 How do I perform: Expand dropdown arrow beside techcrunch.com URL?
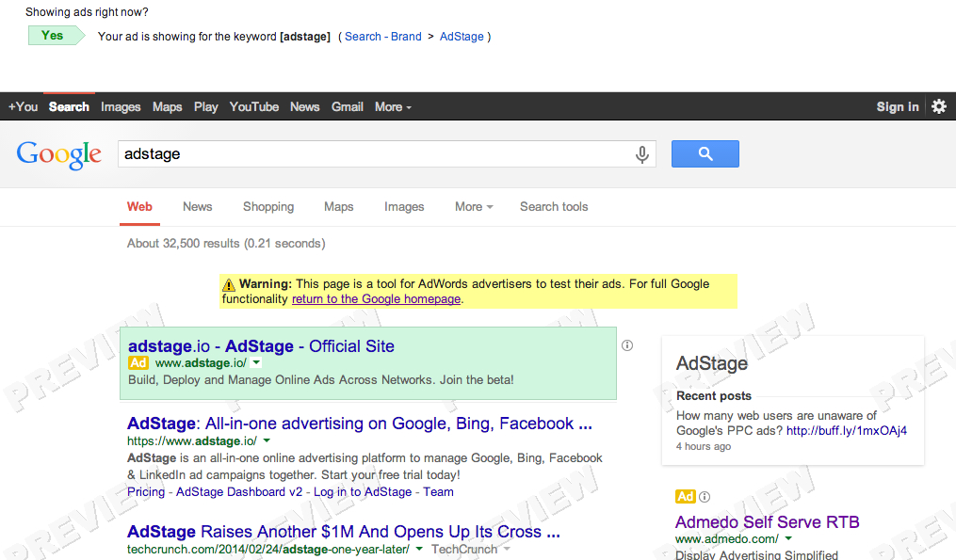[419, 549]
